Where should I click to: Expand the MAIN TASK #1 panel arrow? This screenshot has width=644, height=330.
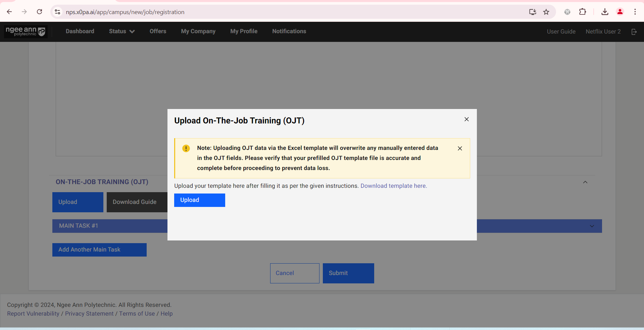tap(592, 226)
